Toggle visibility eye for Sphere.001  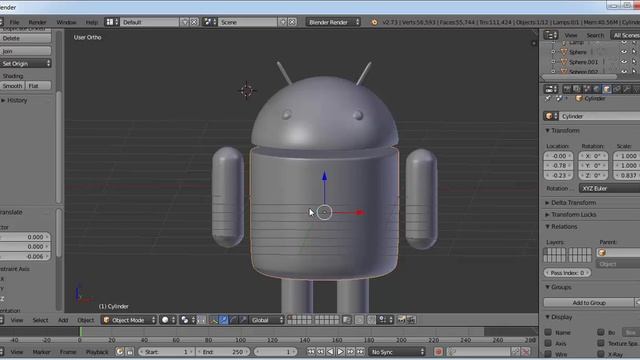coord(624,62)
